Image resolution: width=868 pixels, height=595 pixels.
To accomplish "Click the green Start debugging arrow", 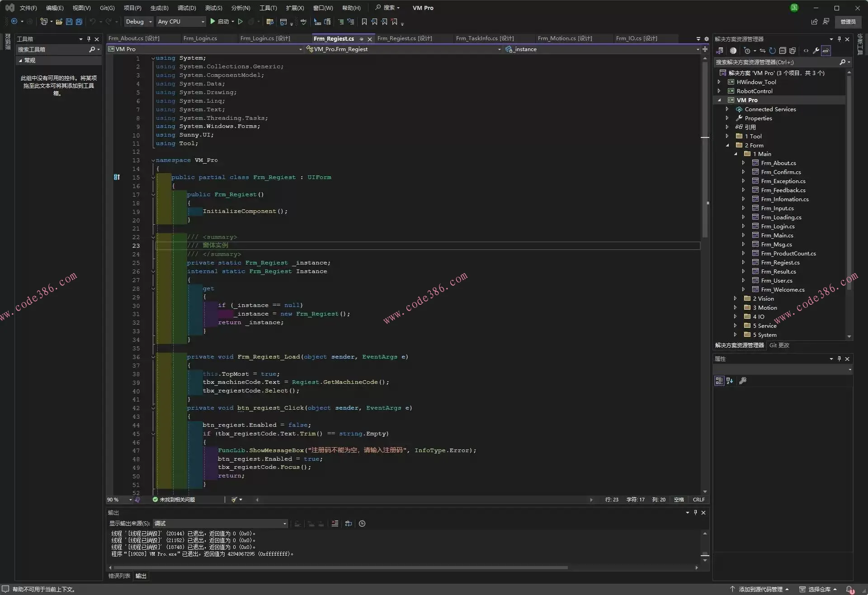I will (x=212, y=21).
